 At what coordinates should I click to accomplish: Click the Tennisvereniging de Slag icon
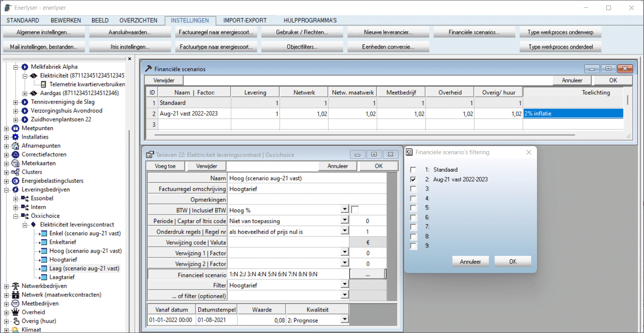click(x=25, y=102)
